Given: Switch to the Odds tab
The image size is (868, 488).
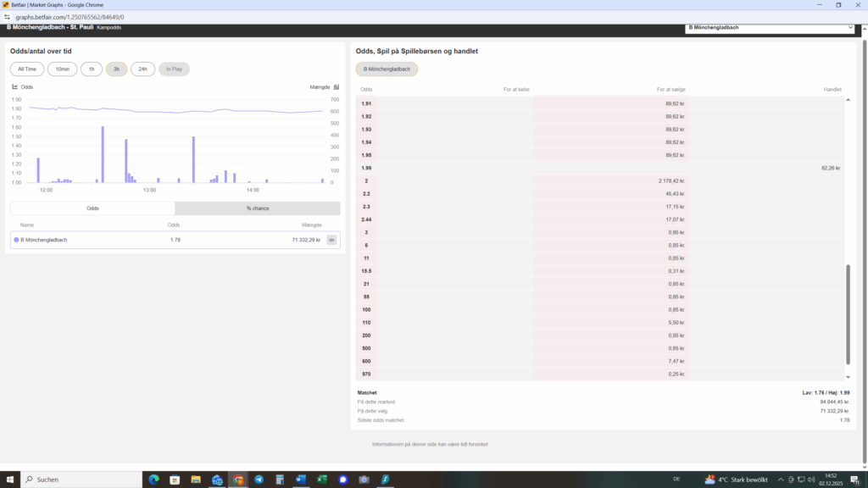Looking at the screenshot, I should pos(92,208).
